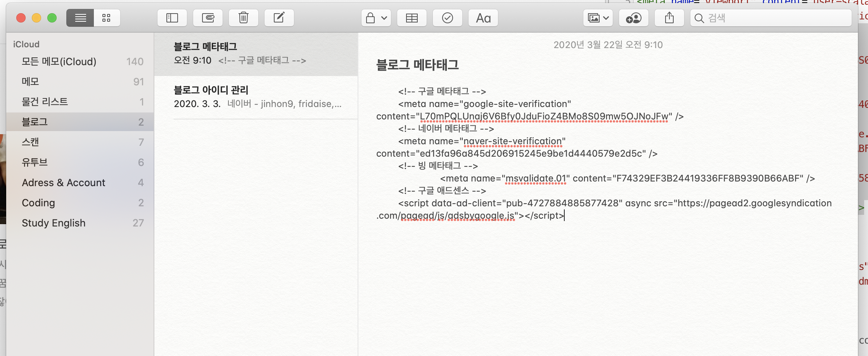Viewport: 868px width, 356px height.
Task: Click the share button
Action: (x=669, y=18)
